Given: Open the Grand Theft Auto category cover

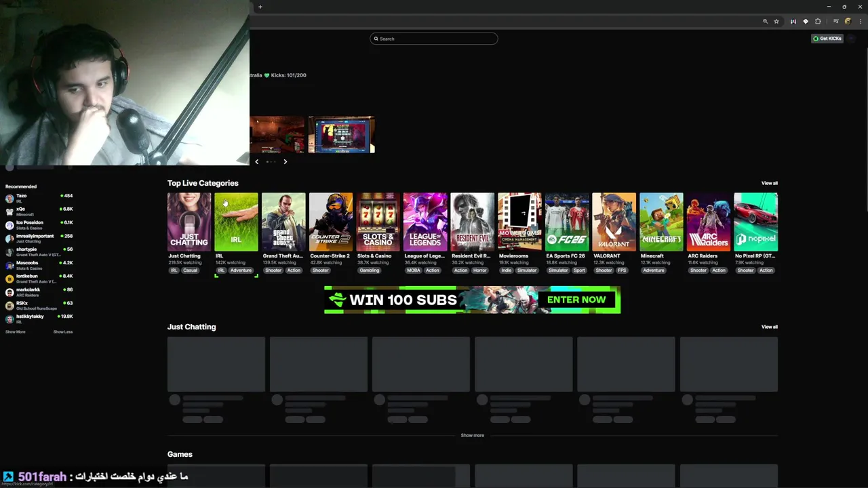Looking at the screenshot, I should pyautogui.click(x=283, y=222).
